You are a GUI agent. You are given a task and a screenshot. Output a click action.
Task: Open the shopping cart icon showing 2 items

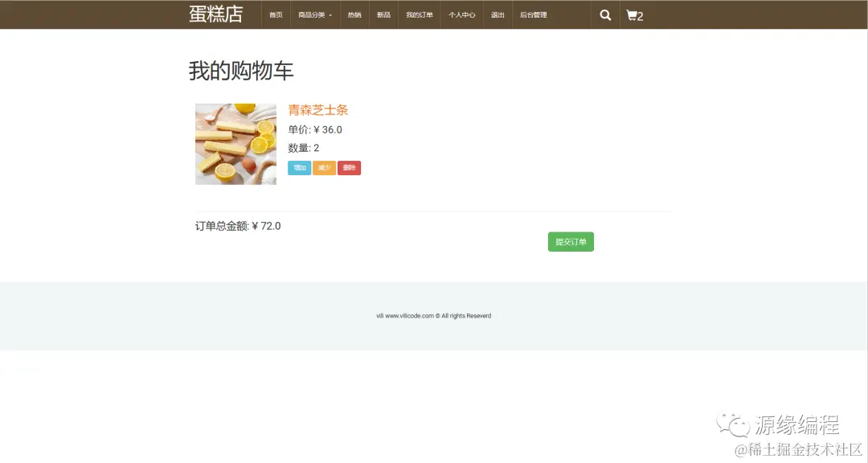(x=634, y=14)
